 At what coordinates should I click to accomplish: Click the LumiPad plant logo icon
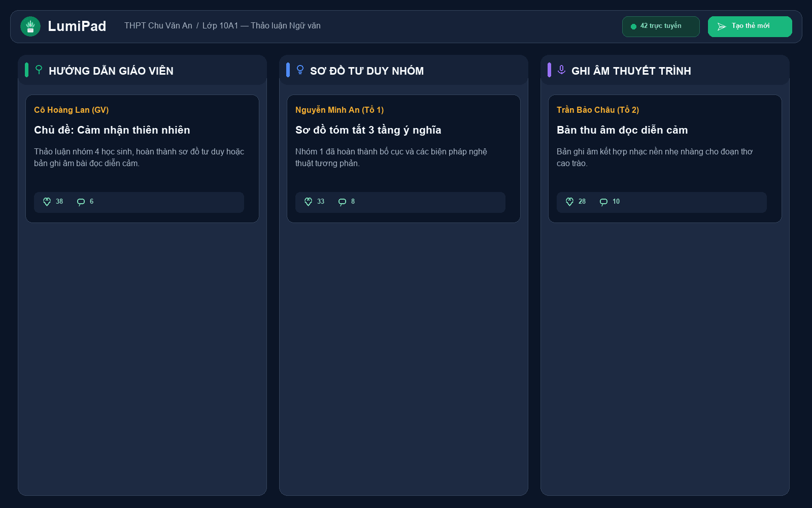pyautogui.click(x=30, y=26)
